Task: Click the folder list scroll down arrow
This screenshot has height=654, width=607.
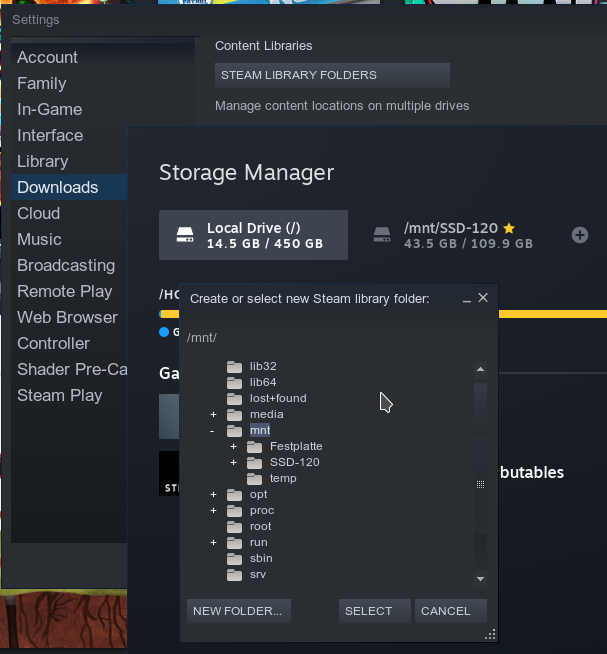Action: pos(480,579)
